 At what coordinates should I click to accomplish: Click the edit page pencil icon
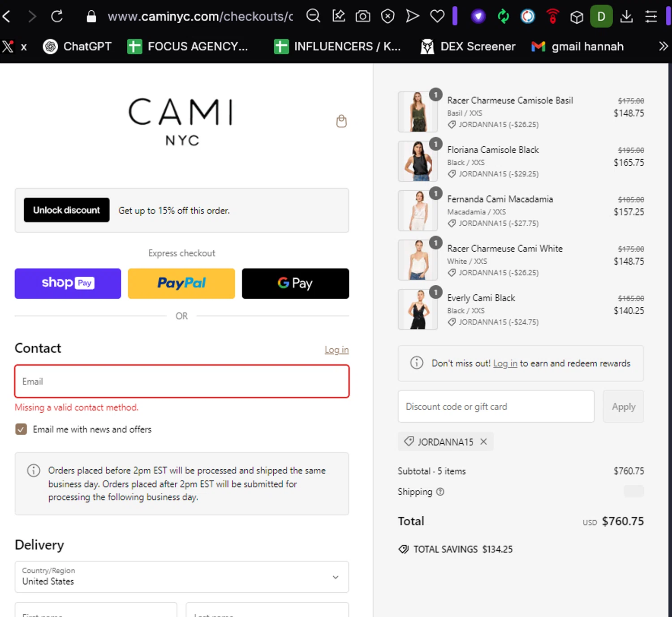click(338, 16)
